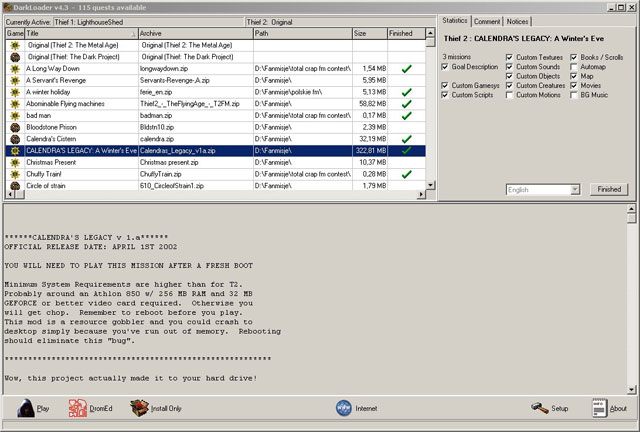Sort list by Game column header

tap(15, 33)
